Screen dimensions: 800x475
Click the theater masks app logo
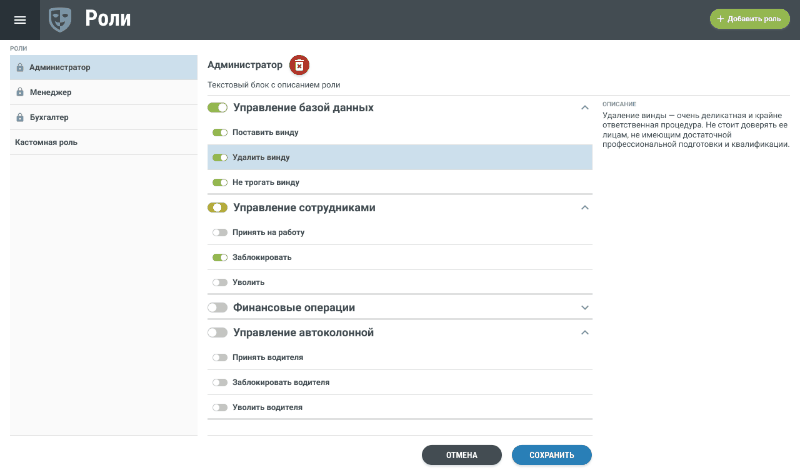click(61, 19)
